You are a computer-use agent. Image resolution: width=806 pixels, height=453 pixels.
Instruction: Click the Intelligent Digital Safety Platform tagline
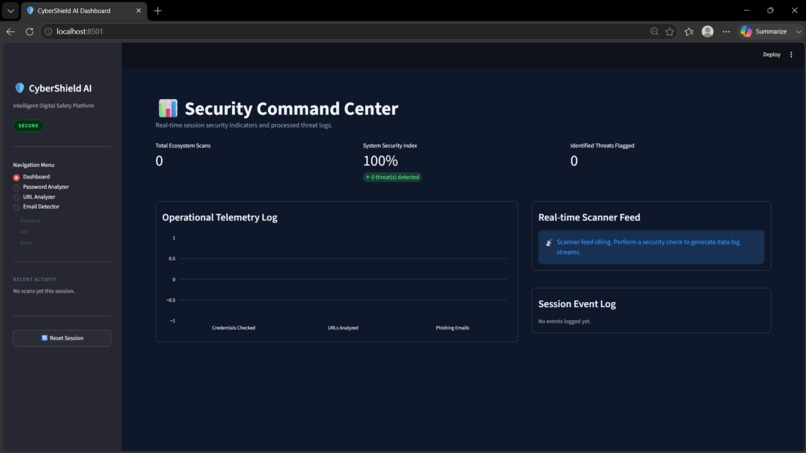pyautogui.click(x=53, y=105)
